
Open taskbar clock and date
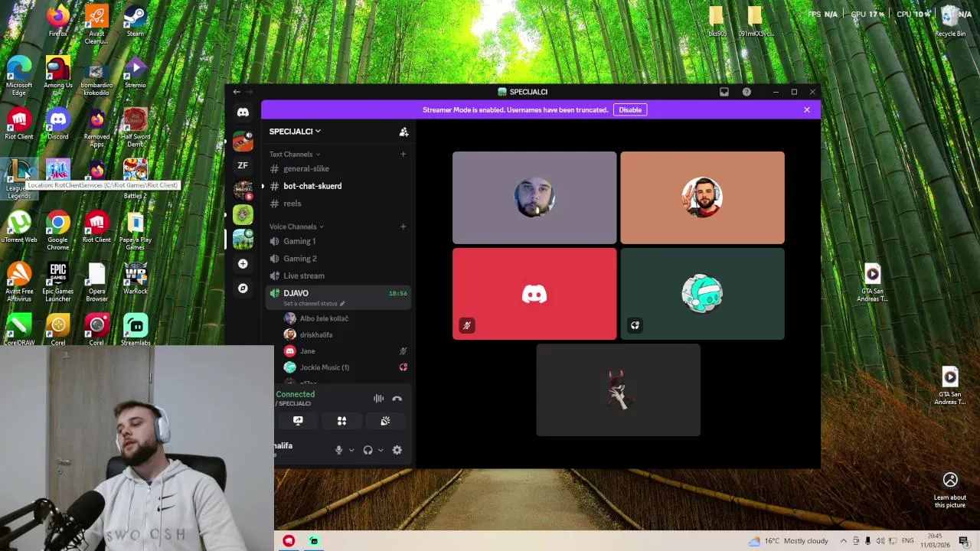click(x=935, y=541)
